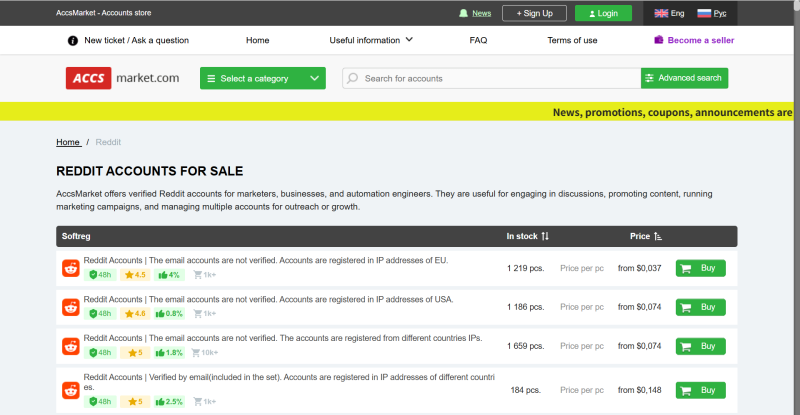Switch site language to Eng

click(x=669, y=13)
